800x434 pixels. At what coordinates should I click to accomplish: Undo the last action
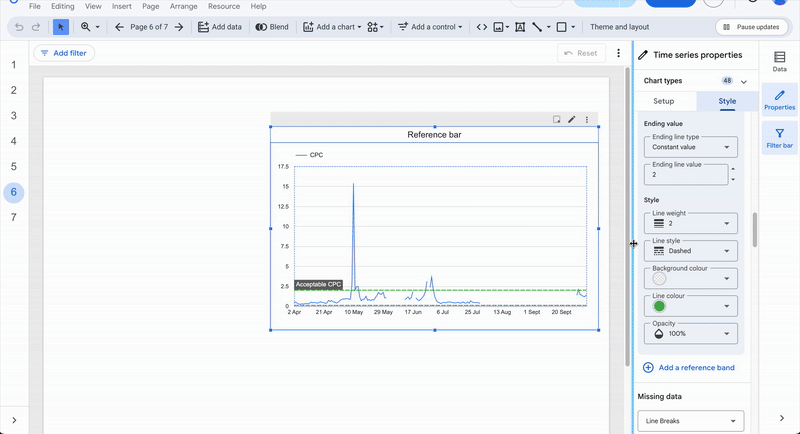tap(19, 27)
